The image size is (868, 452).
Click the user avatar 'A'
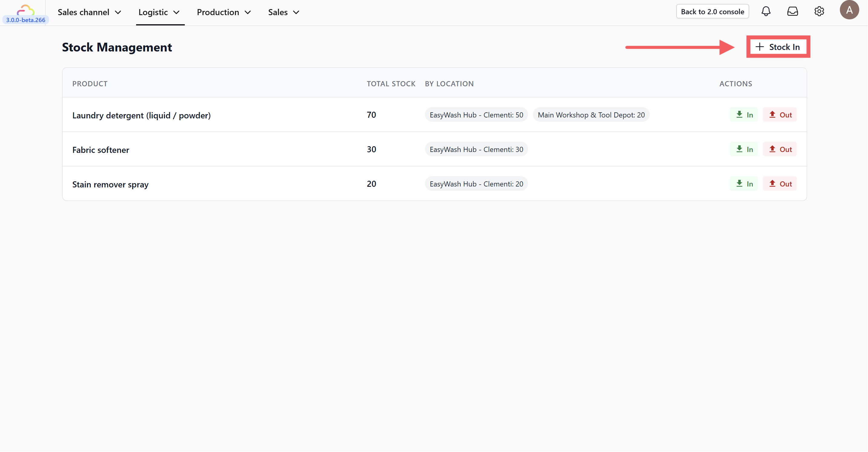click(x=849, y=10)
